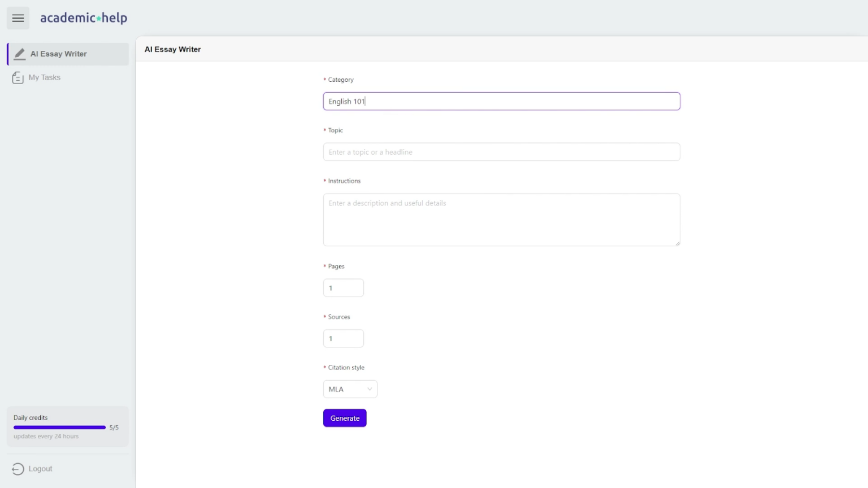Screen dimensions: 868x488
Task: Click the My Tasks document icon
Action: 18,78
